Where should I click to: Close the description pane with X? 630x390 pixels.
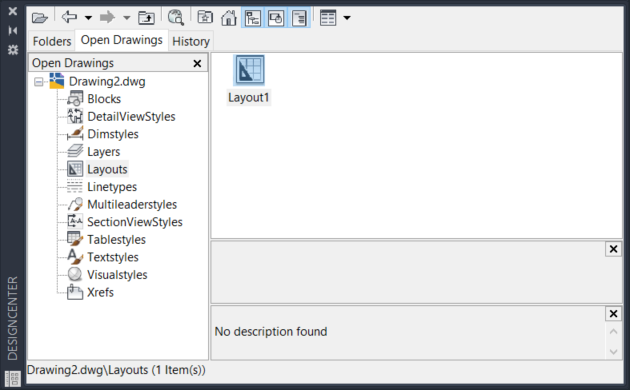tap(613, 314)
